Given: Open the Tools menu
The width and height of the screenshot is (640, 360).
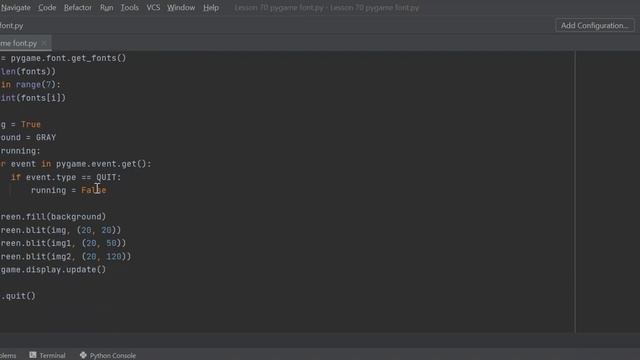Looking at the screenshot, I should point(129,8).
